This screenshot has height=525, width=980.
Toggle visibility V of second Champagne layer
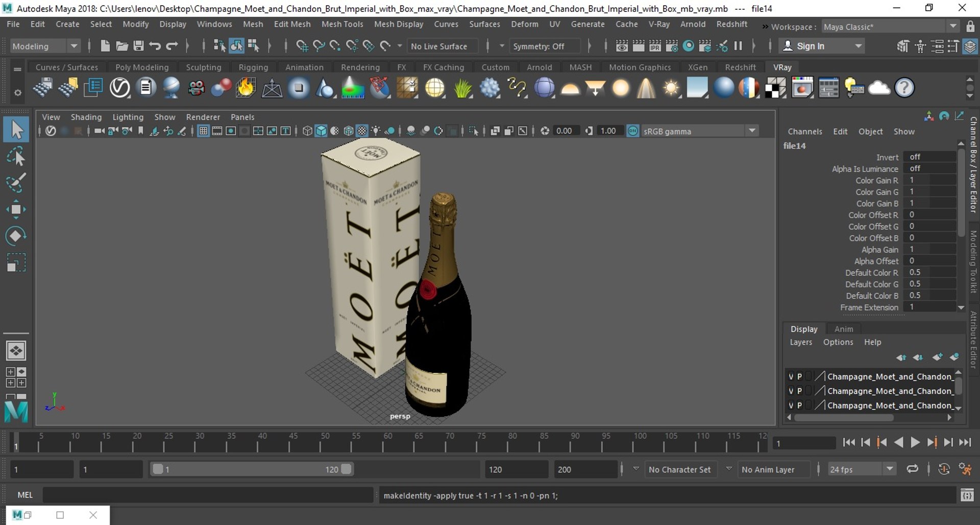click(791, 391)
